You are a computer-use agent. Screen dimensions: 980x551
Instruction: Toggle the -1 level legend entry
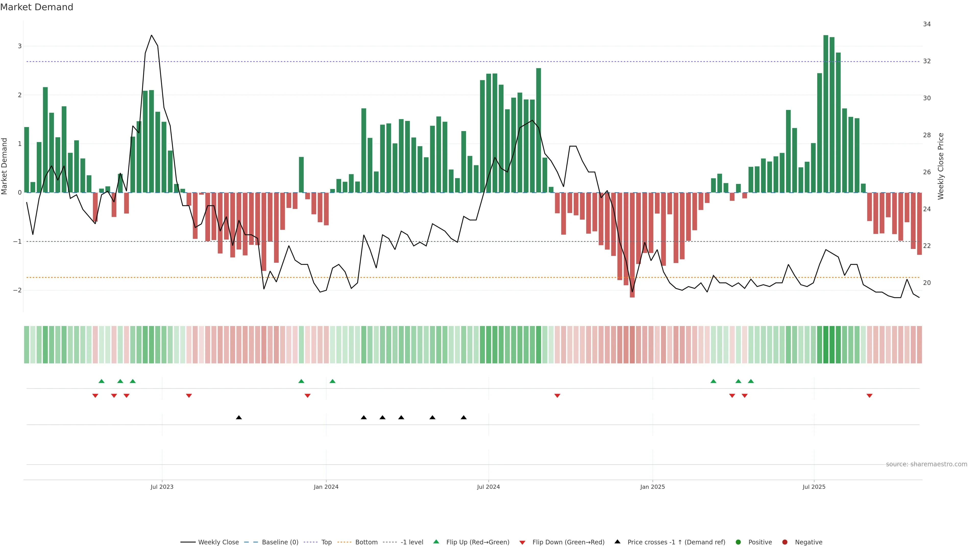pyautogui.click(x=412, y=542)
